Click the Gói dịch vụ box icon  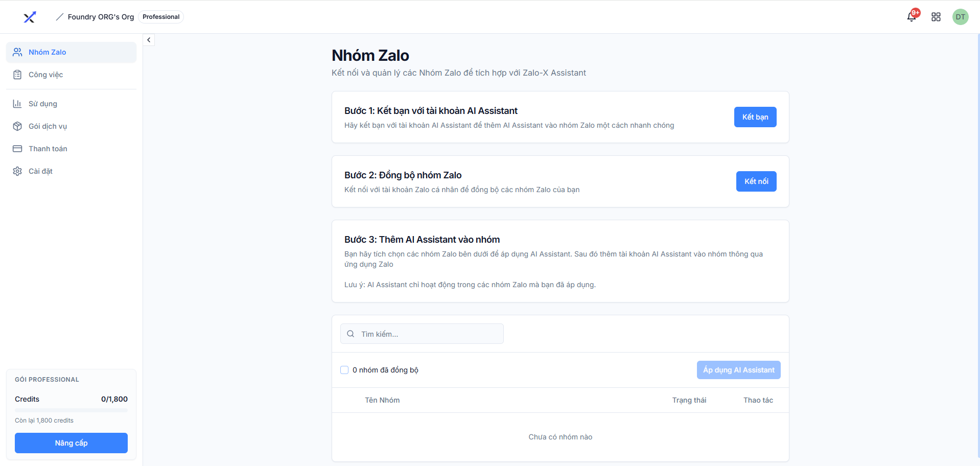point(17,126)
